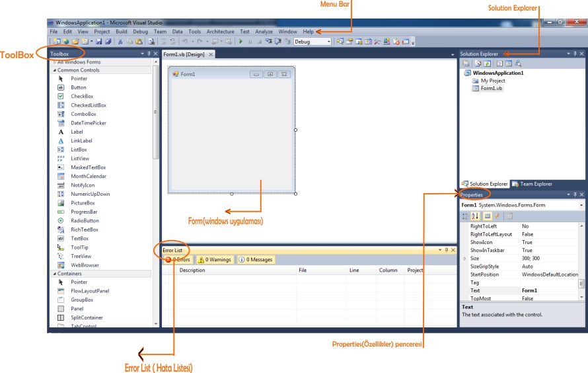Image resolution: width=588 pixels, height=373 pixels.
Task: Click the Description column header in Error List
Action: 235,270
